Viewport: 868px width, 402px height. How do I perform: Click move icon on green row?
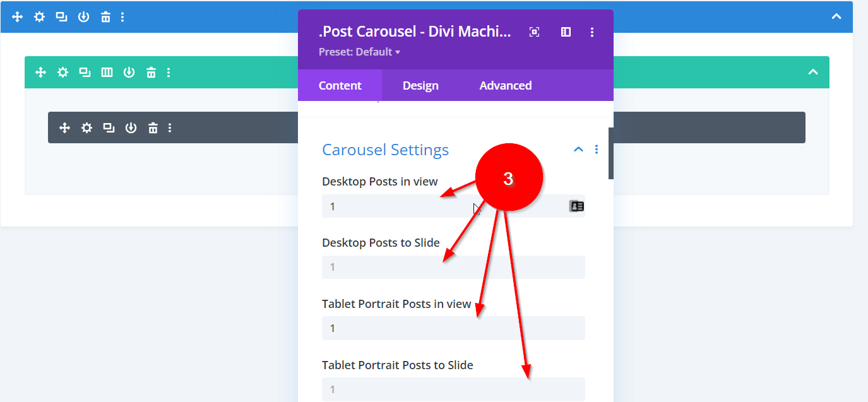tap(40, 73)
